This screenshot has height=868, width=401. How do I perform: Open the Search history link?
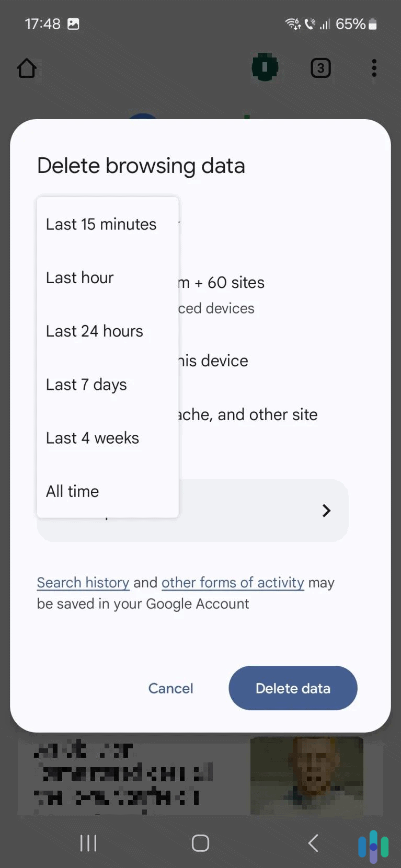pyautogui.click(x=83, y=582)
